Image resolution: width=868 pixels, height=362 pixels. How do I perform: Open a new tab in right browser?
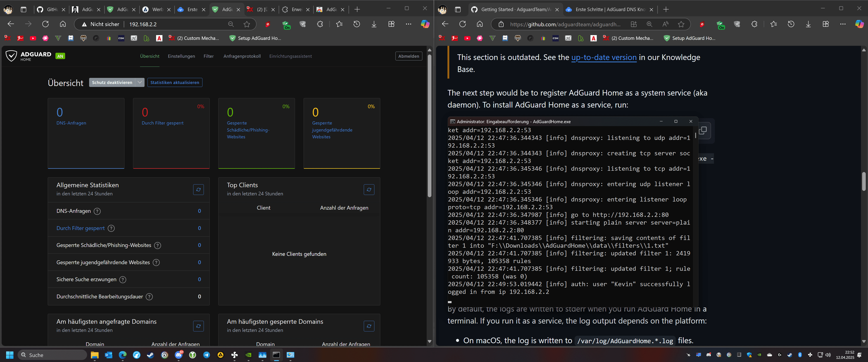pyautogui.click(x=666, y=10)
